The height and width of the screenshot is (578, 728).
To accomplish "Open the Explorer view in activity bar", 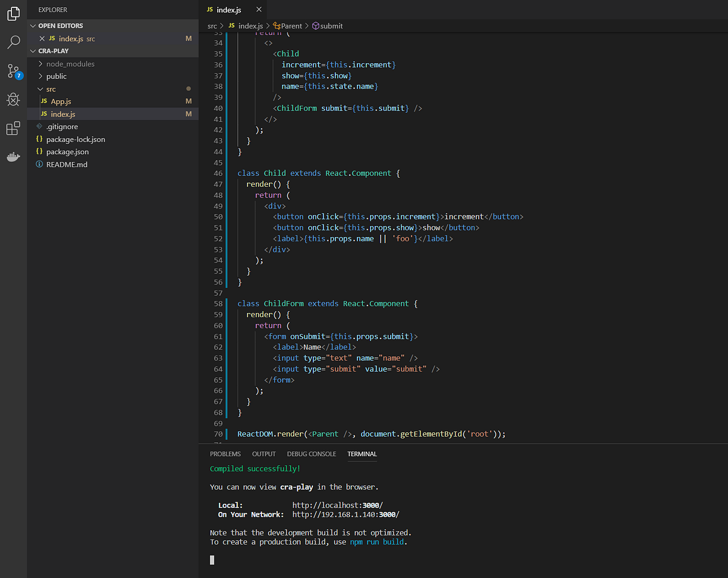I will (x=13, y=13).
